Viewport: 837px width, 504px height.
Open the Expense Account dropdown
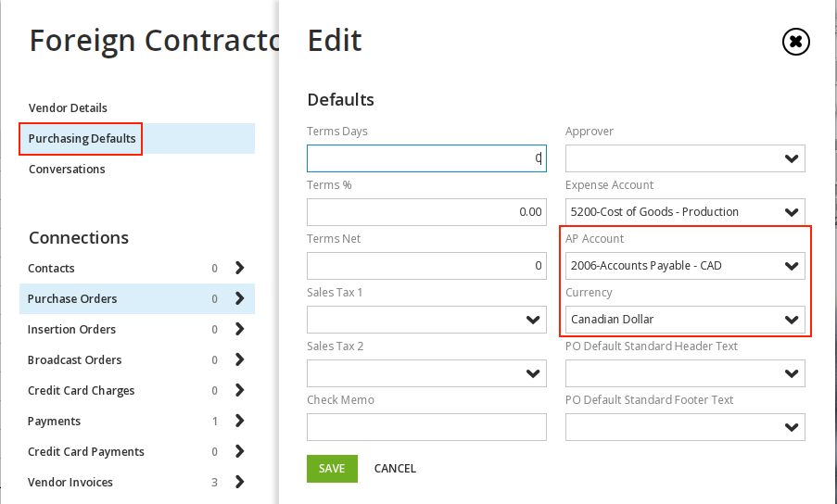click(685, 212)
